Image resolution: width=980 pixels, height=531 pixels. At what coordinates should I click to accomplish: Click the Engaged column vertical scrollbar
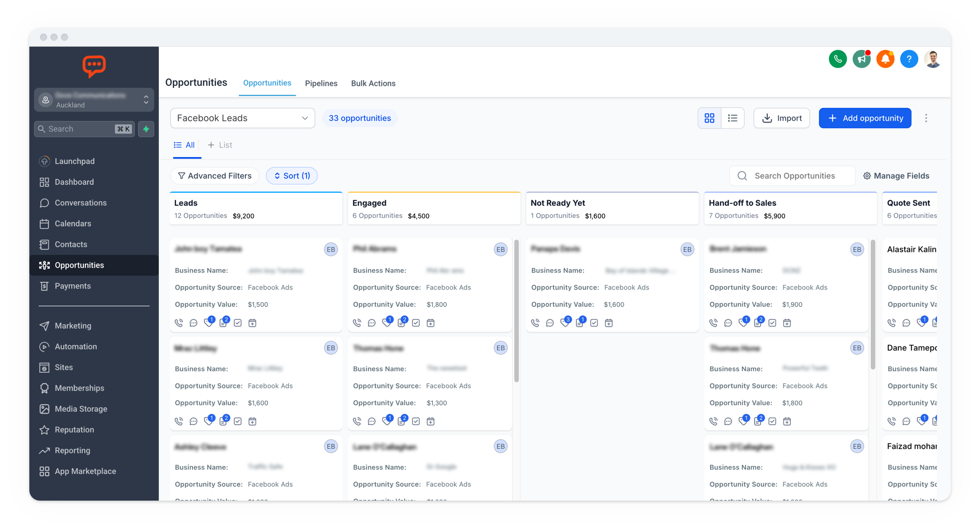pyautogui.click(x=516, y=311)
